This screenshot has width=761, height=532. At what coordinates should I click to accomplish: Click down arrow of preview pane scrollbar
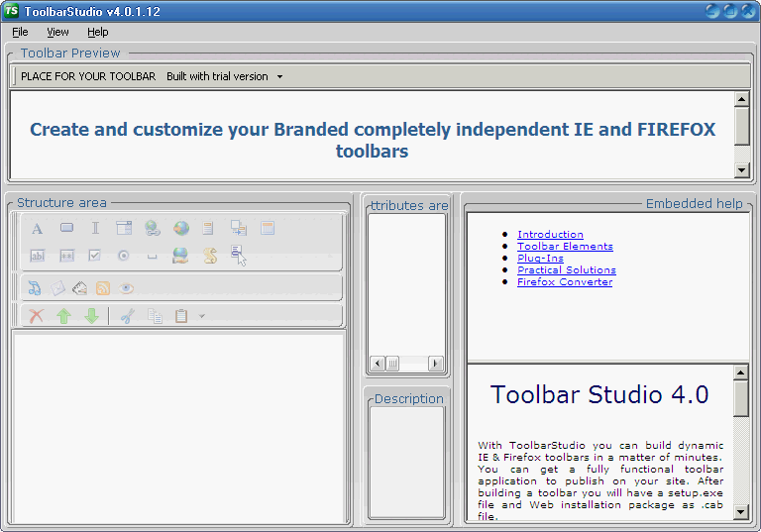741,169
